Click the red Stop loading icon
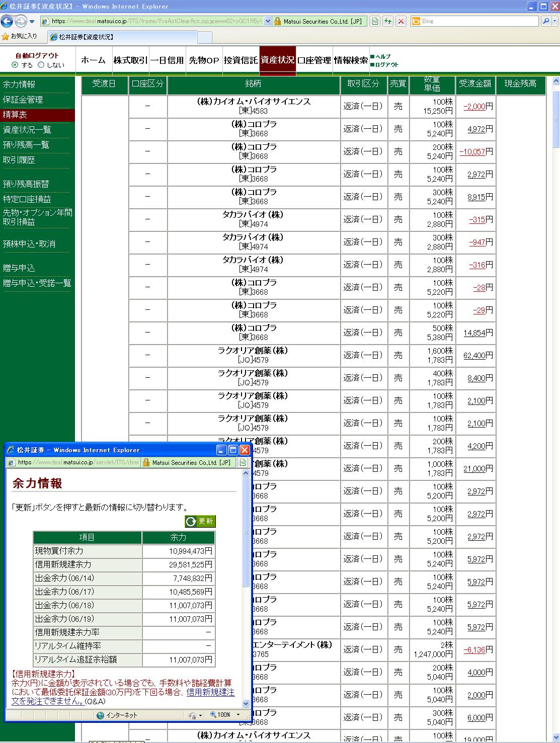 [x=401, y=21]
